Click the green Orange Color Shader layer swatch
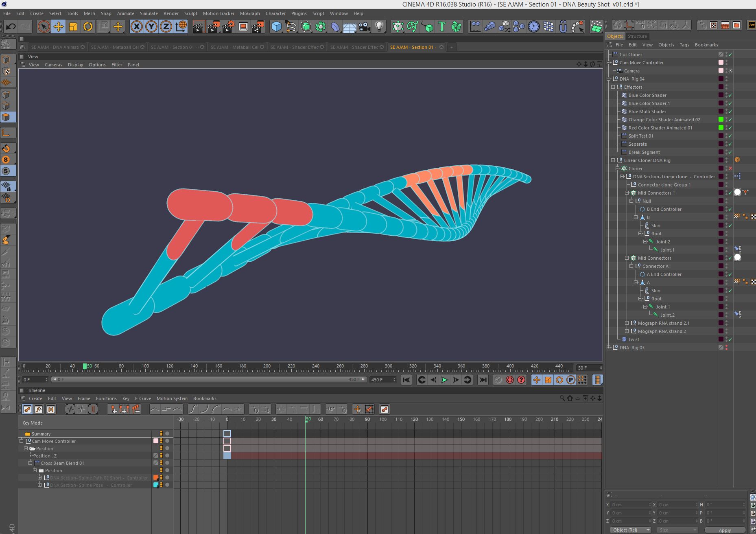 (x=721, y=120)
